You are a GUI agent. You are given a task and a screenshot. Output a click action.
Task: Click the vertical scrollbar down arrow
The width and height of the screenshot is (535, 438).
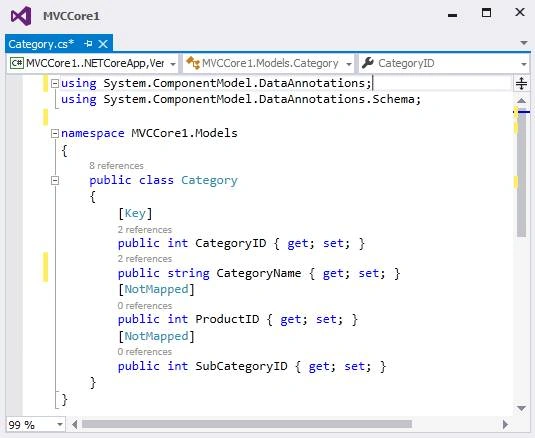pos(521,408)
